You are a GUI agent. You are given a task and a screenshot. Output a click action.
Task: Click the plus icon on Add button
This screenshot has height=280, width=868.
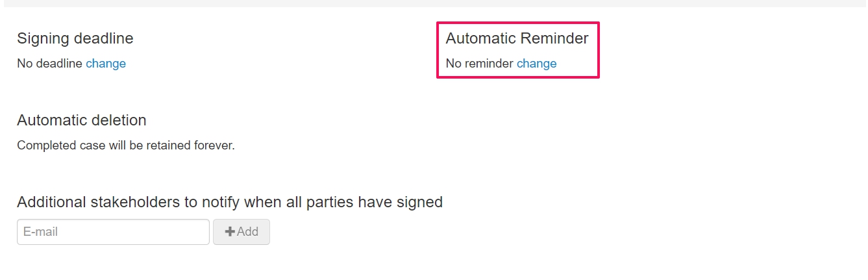click(230, 232)
